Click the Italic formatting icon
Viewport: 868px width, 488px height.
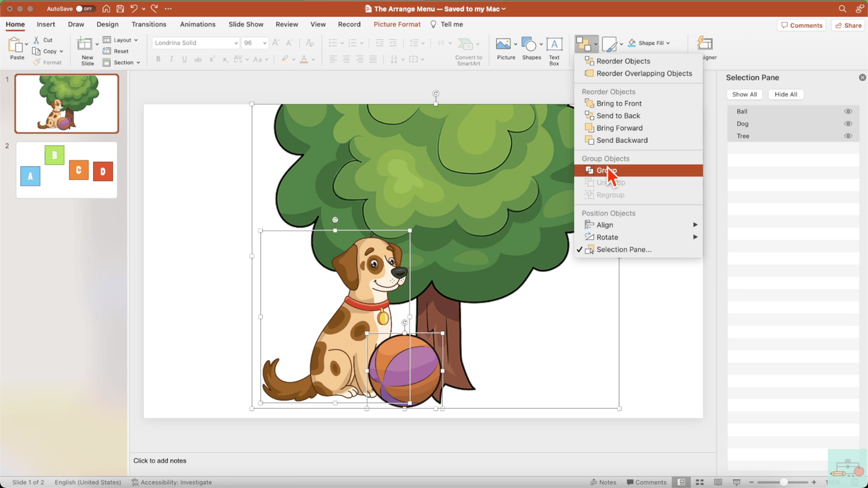click(171, 59)
